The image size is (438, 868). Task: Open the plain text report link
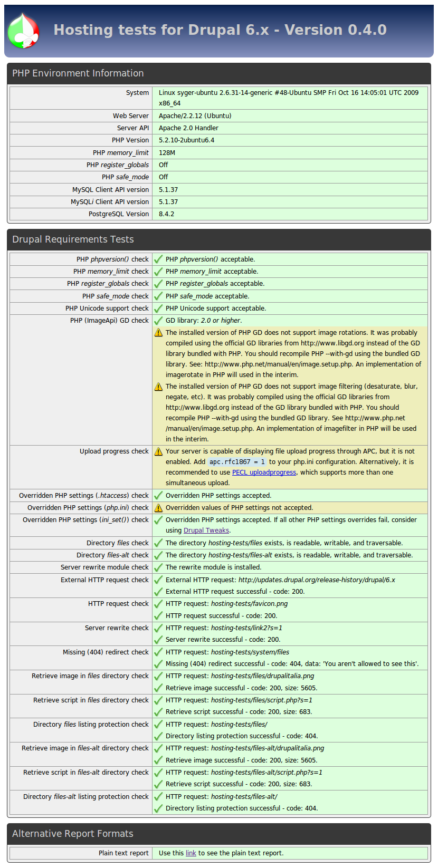(x=191, y=853)
